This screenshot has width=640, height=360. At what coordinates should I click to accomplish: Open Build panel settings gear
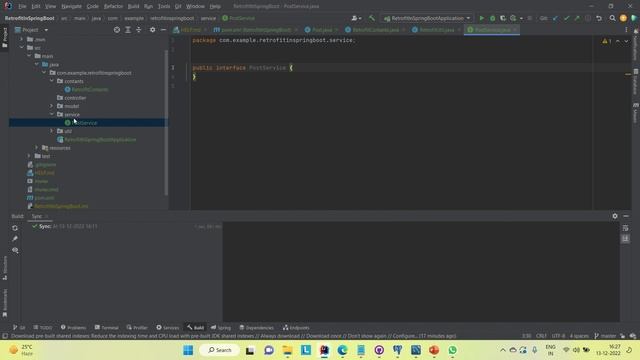[615, 216]
